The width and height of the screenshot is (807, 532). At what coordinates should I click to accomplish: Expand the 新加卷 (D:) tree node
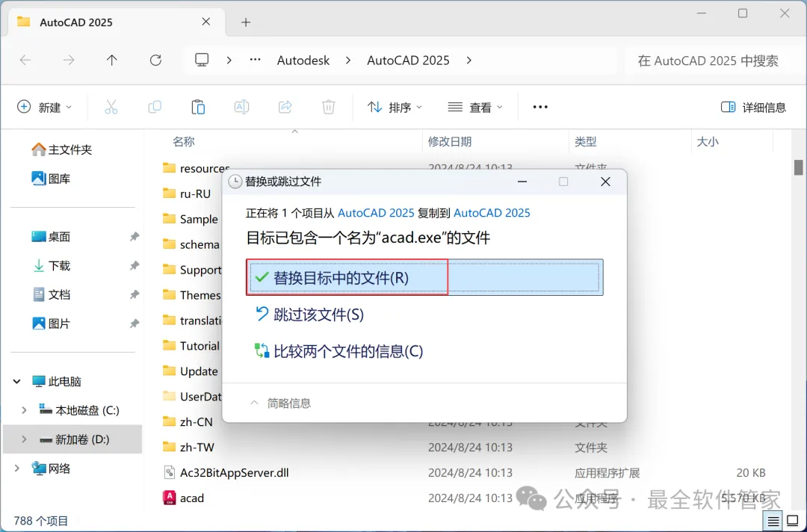24,439
